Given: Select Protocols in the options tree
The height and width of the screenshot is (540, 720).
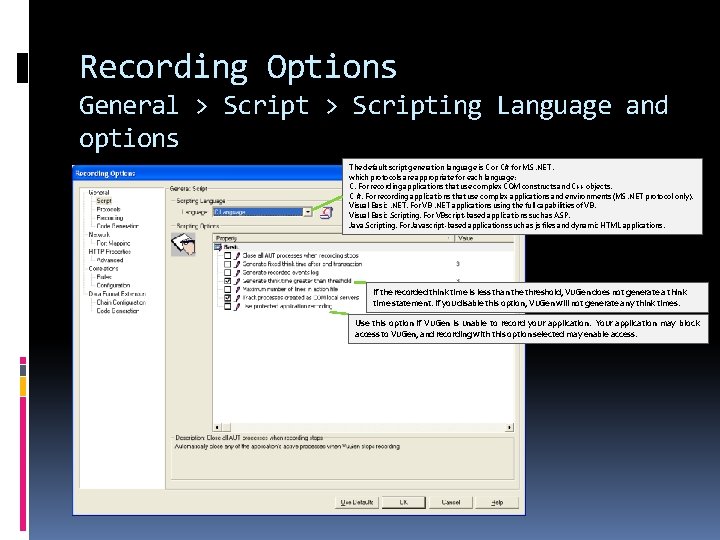Looking at the screenshot, I should (x=108, y=209).
